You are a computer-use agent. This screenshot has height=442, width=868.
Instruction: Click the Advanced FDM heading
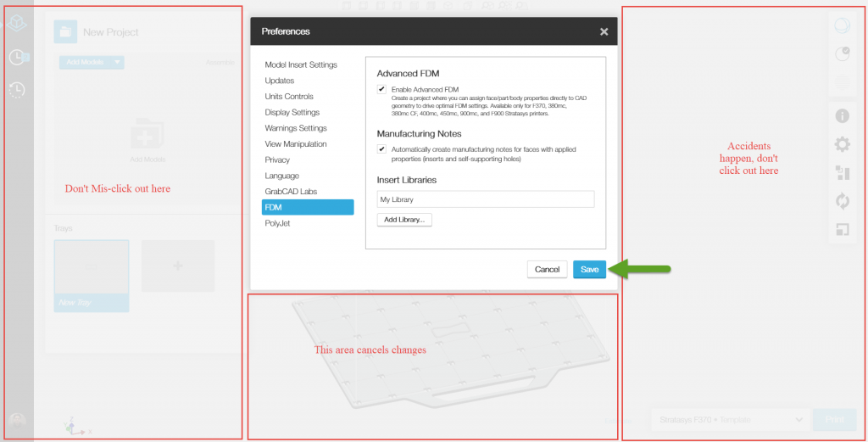click(x=408, y=73)
